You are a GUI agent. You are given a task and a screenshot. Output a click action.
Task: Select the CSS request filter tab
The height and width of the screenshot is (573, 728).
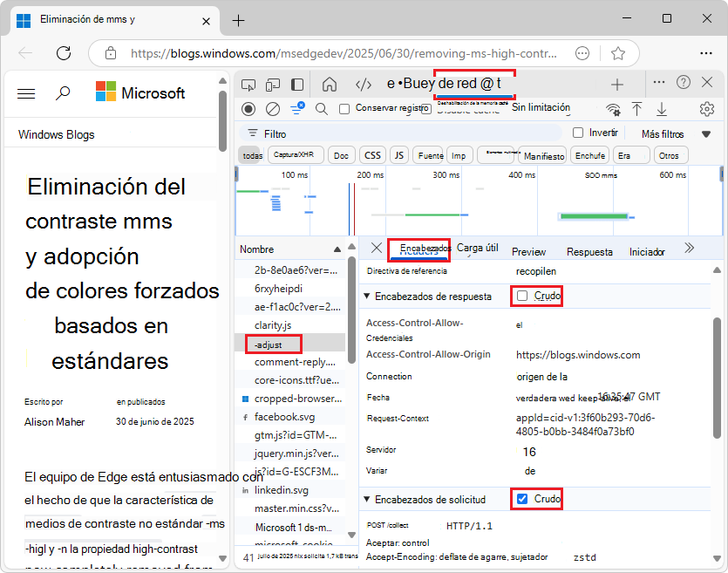372,154
